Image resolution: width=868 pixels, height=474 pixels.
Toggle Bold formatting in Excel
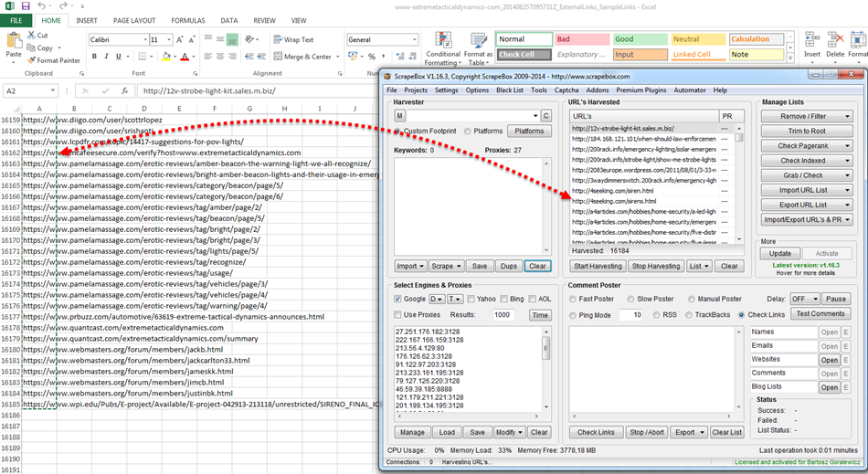(x=94, y=57)
